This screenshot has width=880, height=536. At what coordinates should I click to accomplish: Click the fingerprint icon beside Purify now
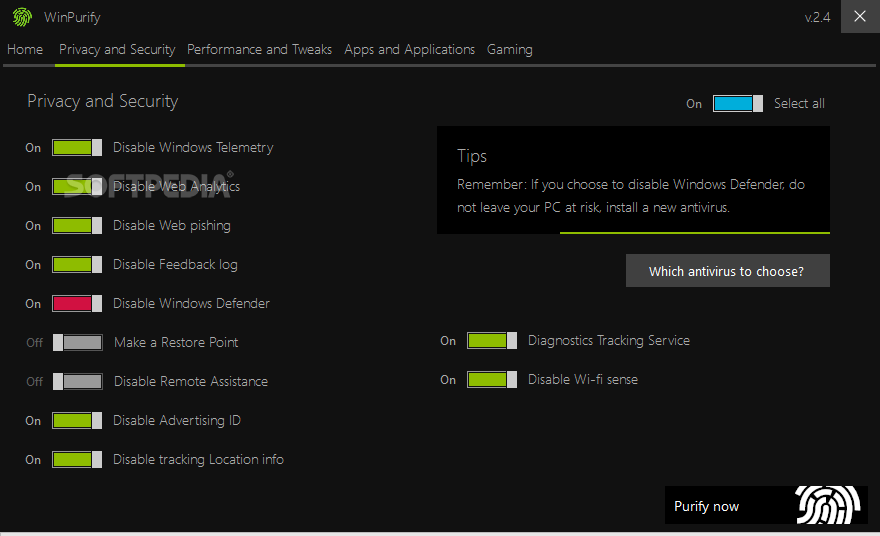828,505
